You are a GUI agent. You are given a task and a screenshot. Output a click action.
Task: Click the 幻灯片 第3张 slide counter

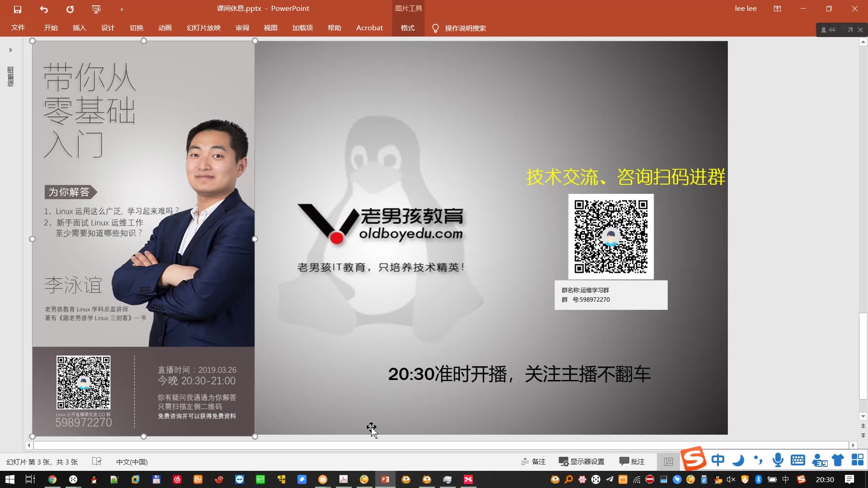[x=42, y=462]
